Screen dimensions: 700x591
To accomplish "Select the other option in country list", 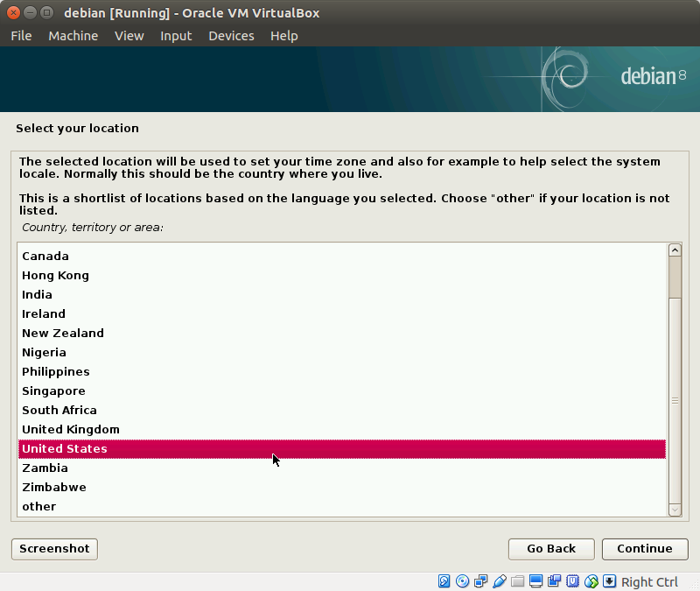I will (x=342, y=506).
